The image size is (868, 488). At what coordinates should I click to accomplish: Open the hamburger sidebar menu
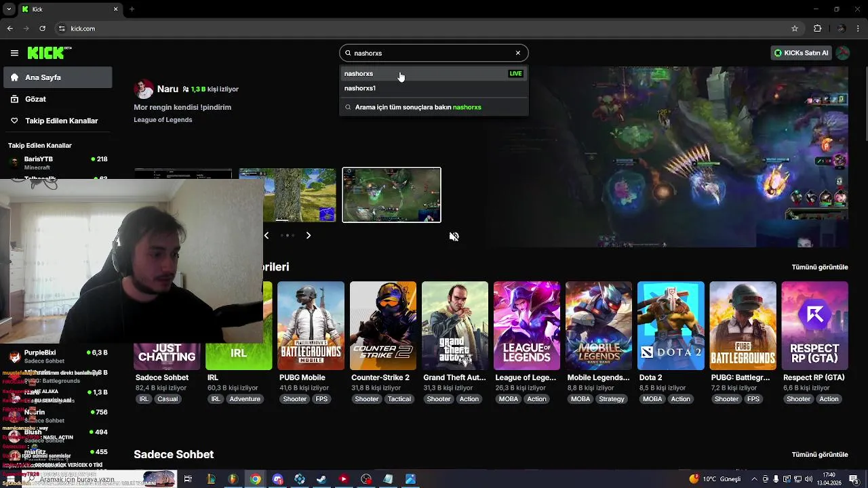[14, 53]
